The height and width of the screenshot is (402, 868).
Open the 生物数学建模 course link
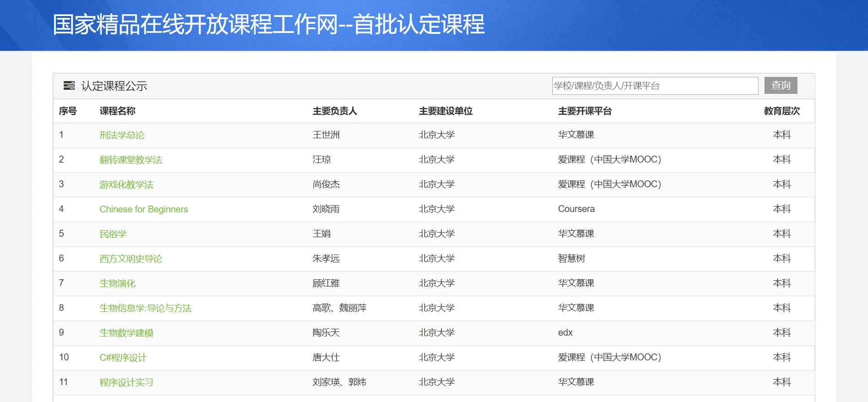(126, 333)
